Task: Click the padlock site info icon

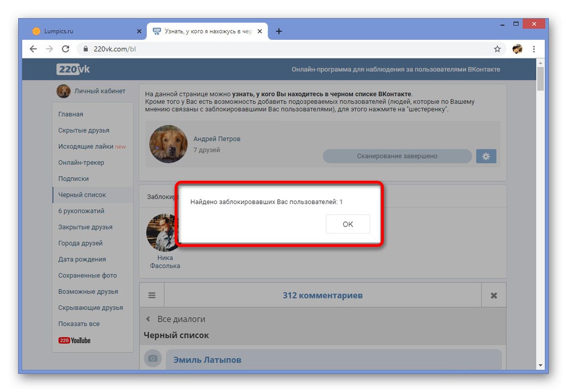Action: tap(86, 49)
